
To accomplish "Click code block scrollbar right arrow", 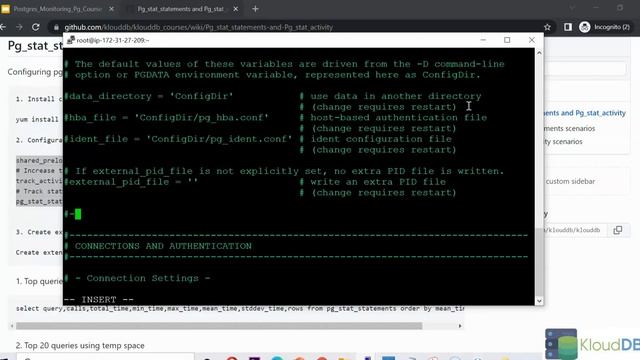I will pos(460,326).
